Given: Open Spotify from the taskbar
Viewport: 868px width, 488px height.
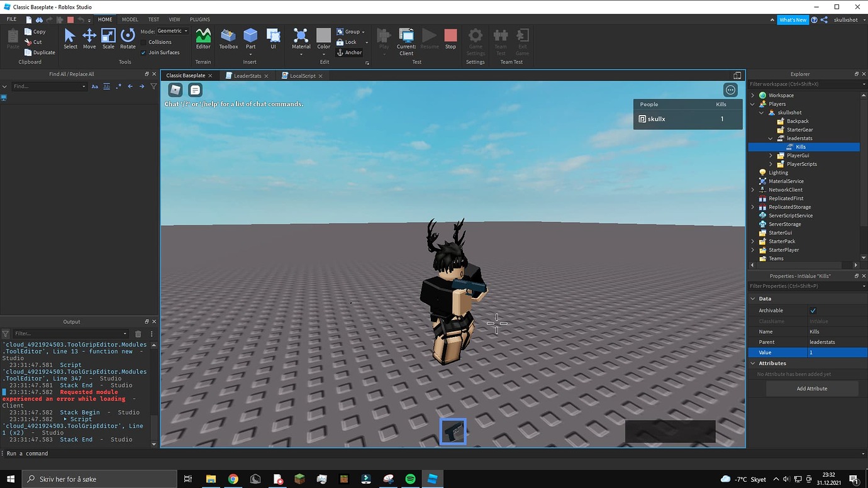Looking at the screenshot, I should click(x=410, y=479).
